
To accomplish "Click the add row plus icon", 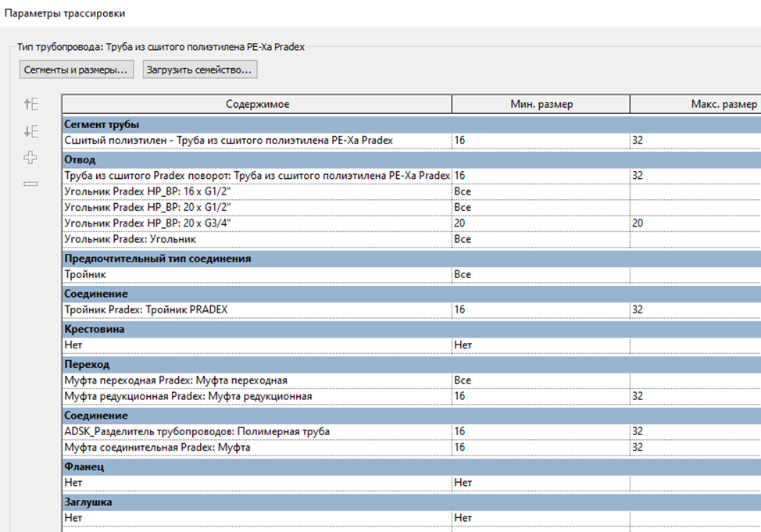I will coord(30,157).
